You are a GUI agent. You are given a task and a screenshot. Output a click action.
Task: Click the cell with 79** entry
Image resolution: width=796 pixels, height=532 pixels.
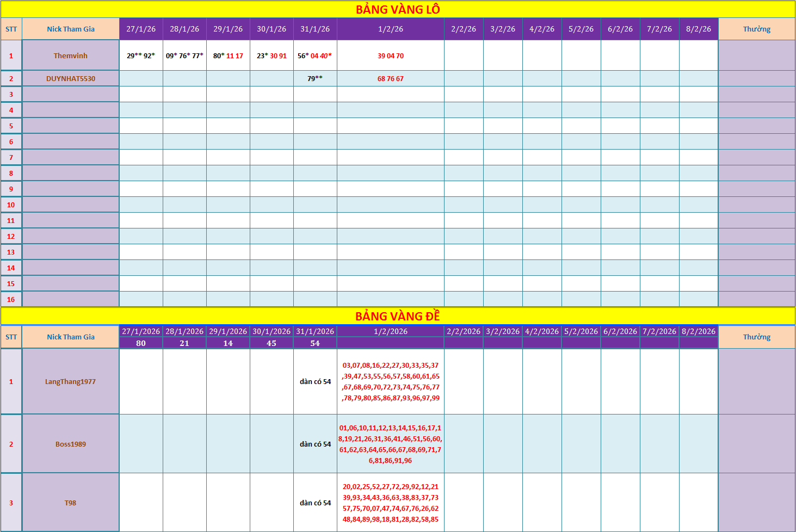point(315,78)
